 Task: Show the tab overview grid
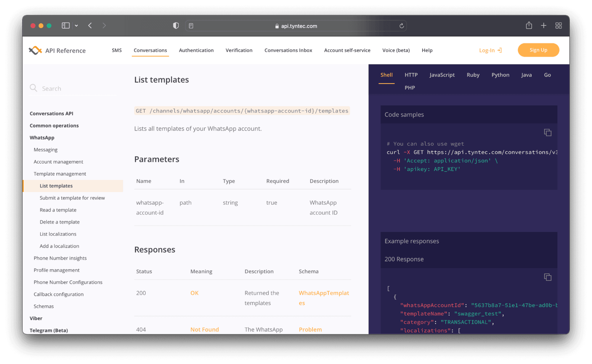click(x=559, y=25)
